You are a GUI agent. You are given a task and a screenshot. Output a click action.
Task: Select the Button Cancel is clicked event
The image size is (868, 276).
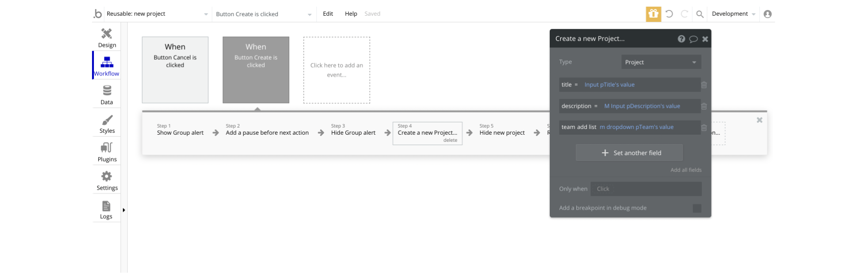[175, 70]
